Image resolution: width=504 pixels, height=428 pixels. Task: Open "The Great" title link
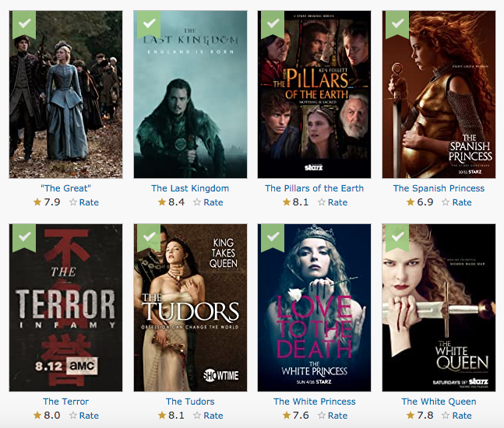point(66,188)
